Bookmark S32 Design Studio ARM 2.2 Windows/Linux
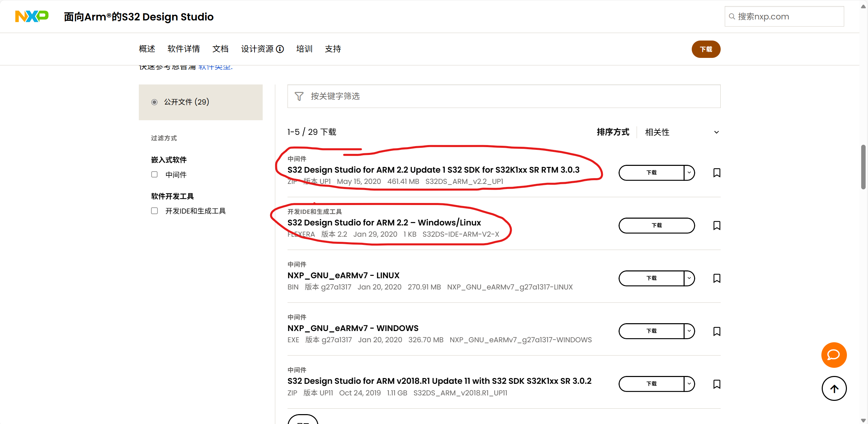 point(717,225)
